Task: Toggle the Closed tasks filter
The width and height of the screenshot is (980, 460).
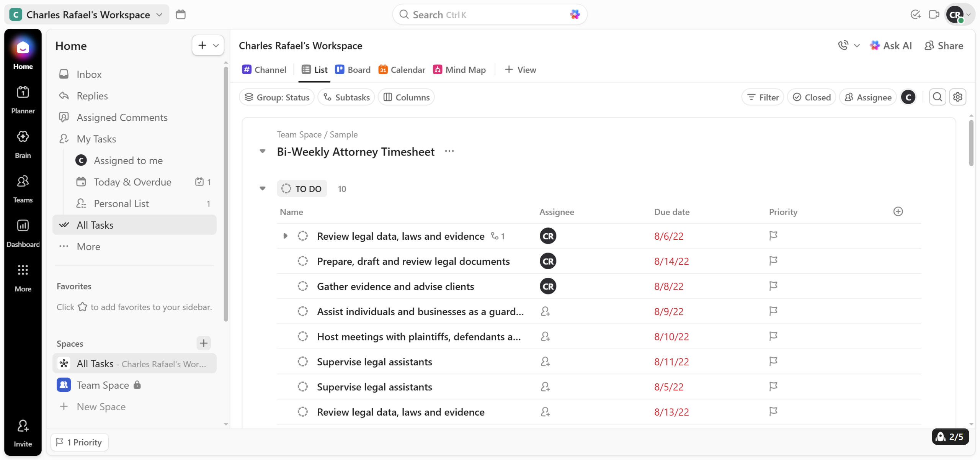Action: click(811, 97)
